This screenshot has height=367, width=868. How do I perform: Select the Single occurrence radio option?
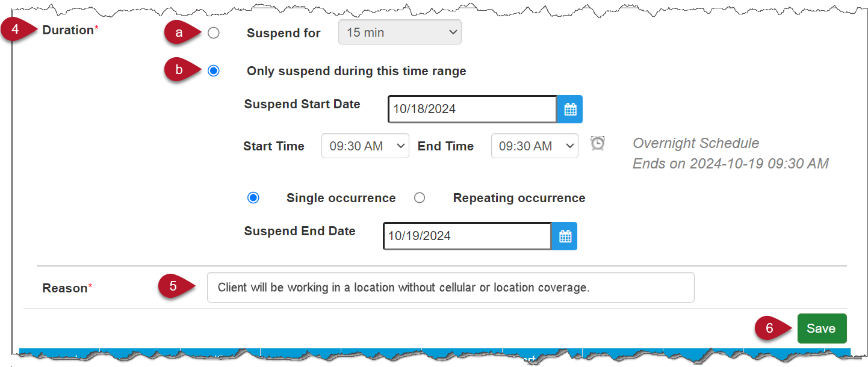pos(253,198)
